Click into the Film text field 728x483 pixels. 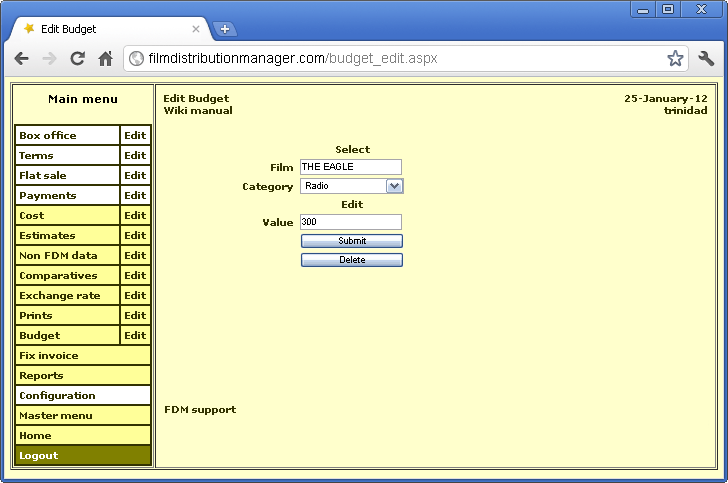click(x=350, y=167)
